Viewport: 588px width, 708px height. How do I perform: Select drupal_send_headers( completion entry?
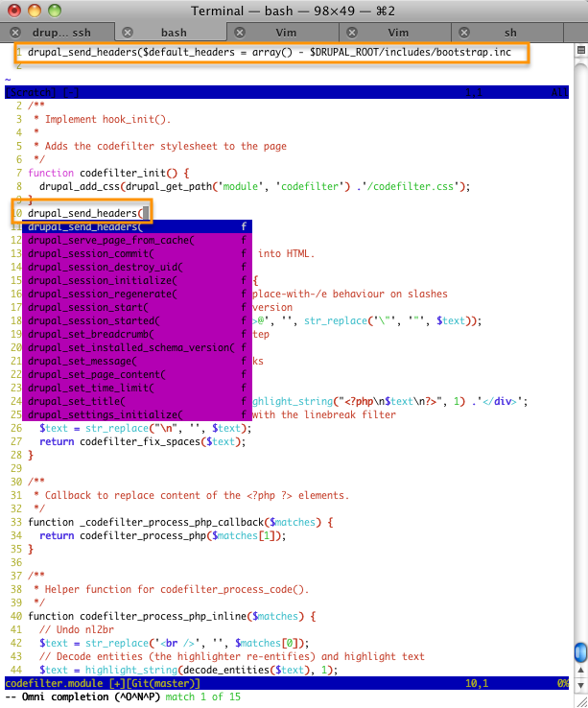137,226
